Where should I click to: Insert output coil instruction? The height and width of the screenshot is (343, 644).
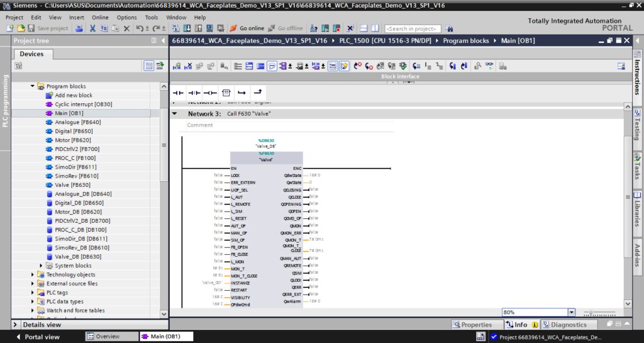click(210, 93)
